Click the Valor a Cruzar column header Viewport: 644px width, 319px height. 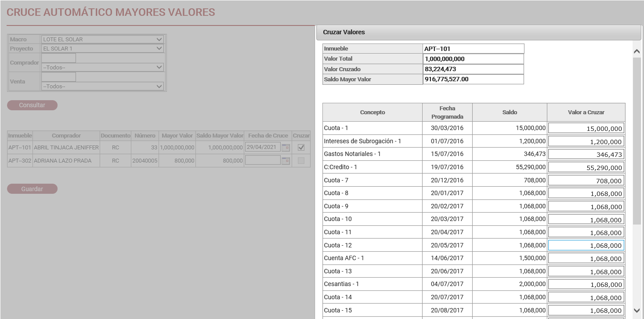[x=586, y=112]
